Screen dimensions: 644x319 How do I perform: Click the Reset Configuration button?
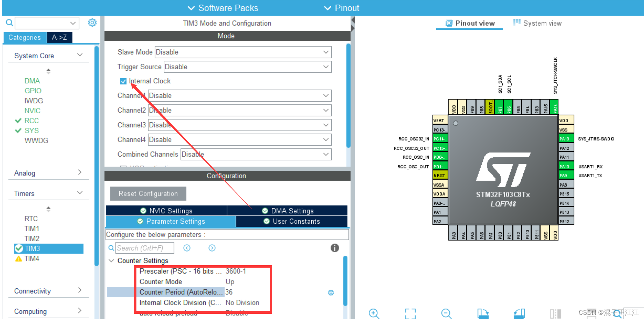148,194
